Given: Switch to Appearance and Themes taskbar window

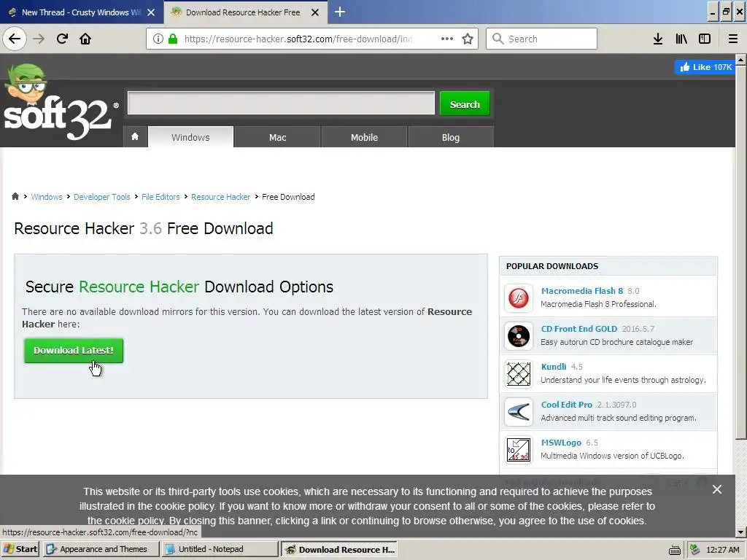Looking at the screenshot, I should coord(101,549).
